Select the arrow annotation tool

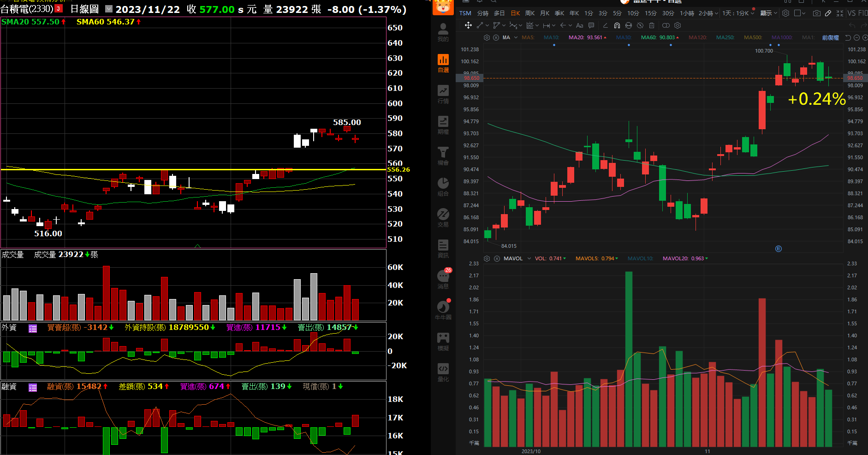(x=563, y=25)
